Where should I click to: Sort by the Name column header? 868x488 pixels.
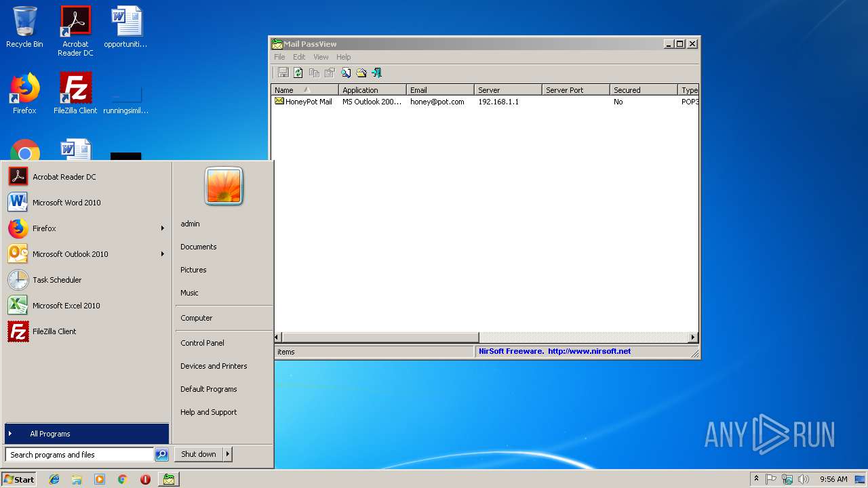304,89
